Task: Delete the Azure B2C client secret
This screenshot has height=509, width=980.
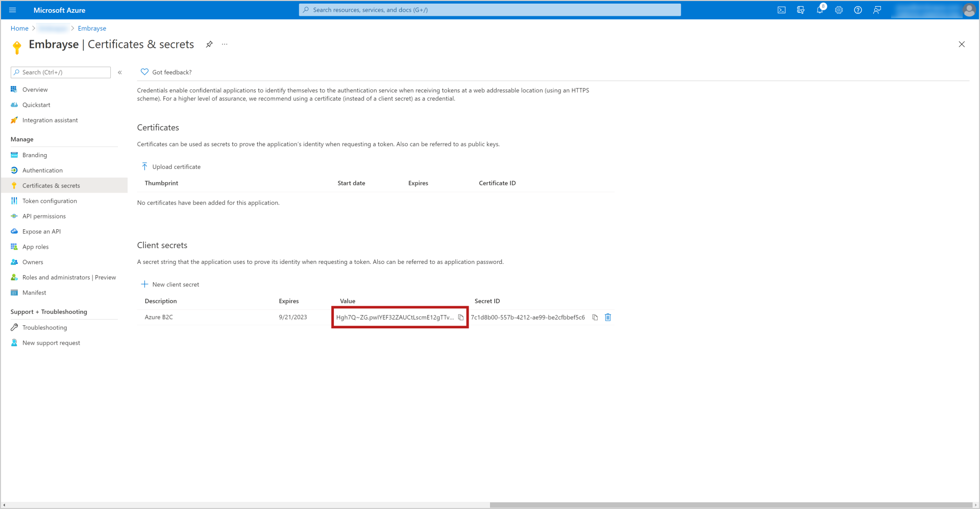Action: click(x=608, y=318)
